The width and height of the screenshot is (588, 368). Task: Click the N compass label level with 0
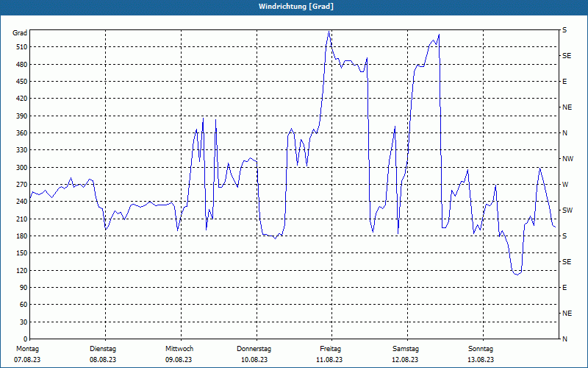(564, 339)
